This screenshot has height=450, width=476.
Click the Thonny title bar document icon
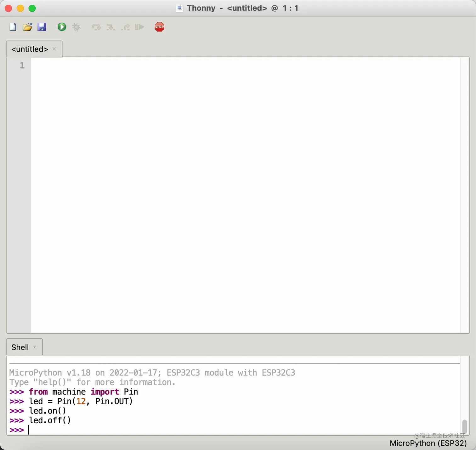pos(180,8)
